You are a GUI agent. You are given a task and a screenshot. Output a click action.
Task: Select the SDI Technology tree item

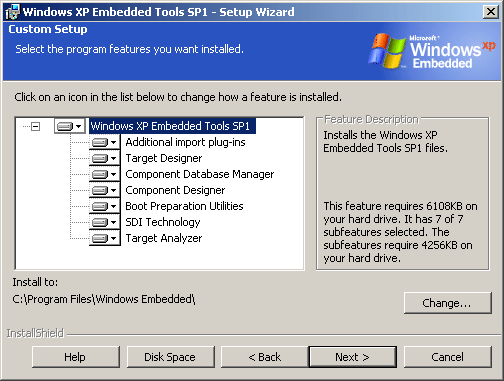[163, 222]
